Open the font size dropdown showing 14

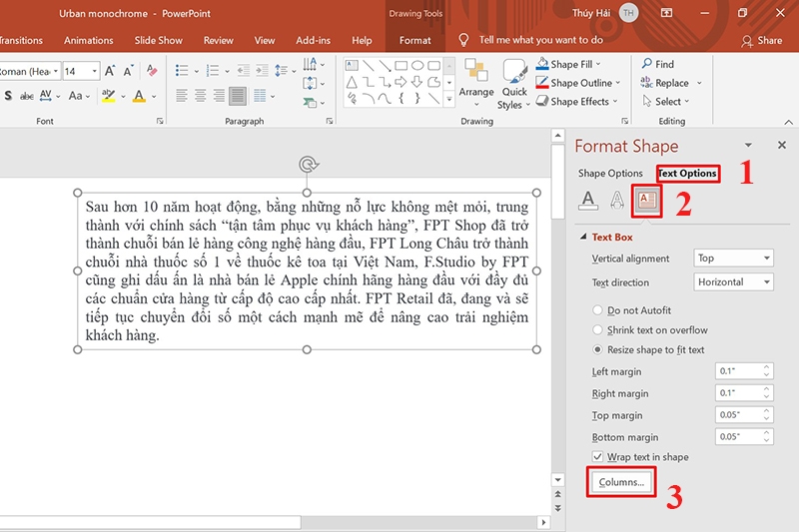click(x=94, y=71)
